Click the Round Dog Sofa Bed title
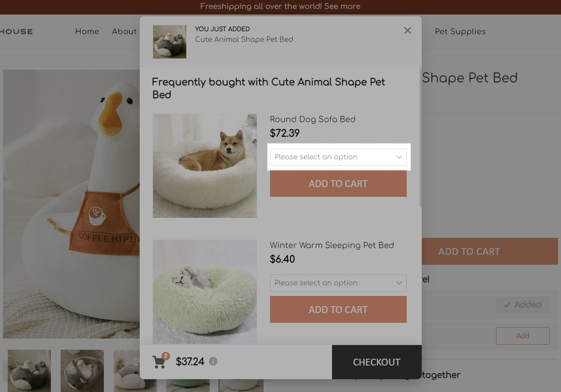This screenshot has height=392, width=561. pos(312,120)
